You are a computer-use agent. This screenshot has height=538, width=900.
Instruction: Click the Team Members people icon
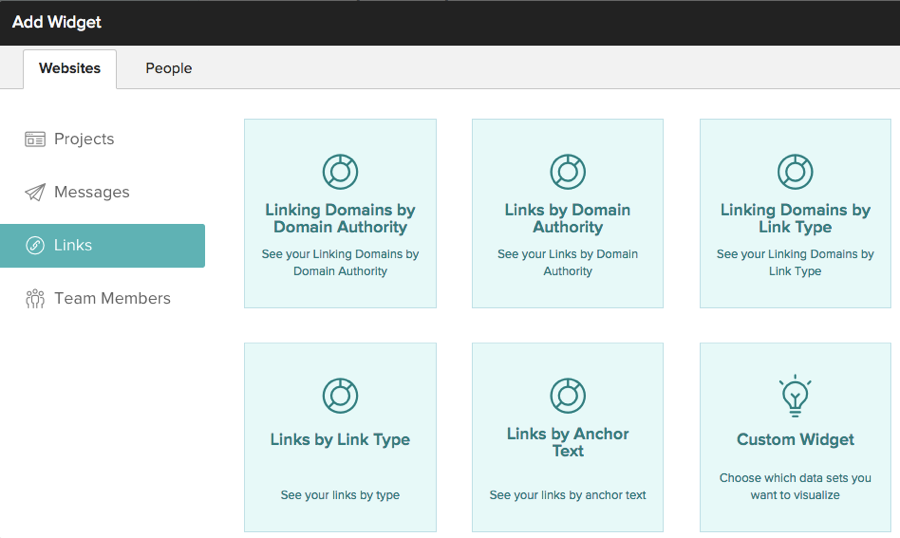coord(35,298)
